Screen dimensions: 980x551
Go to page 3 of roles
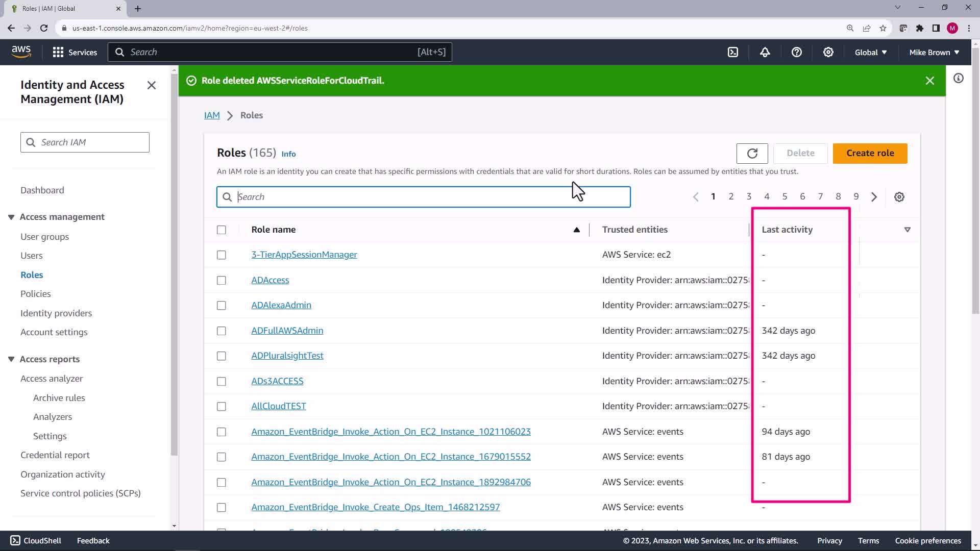pyautogui.click(x=748, y=196)
